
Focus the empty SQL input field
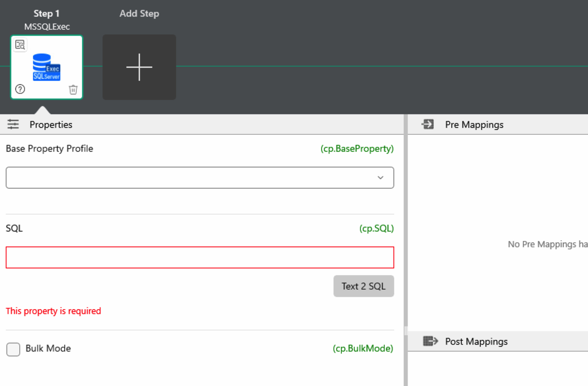[x=200, y=257]
